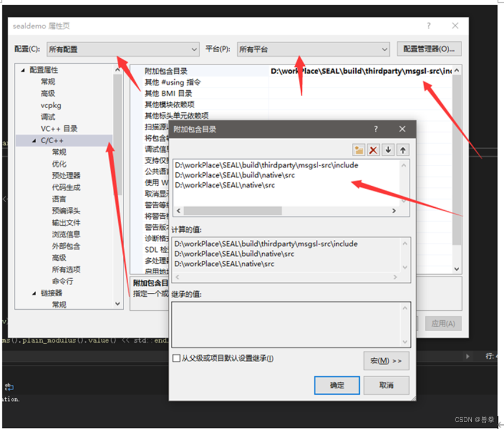This screenshot has width=504, height=429.
Task: Click the msgsl-src\include value in property grid
Action: pos(361,71)
